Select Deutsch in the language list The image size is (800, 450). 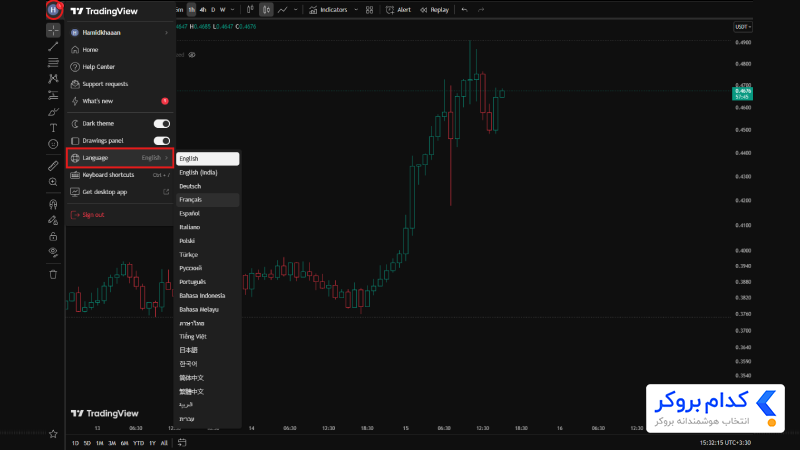point(208,186)
